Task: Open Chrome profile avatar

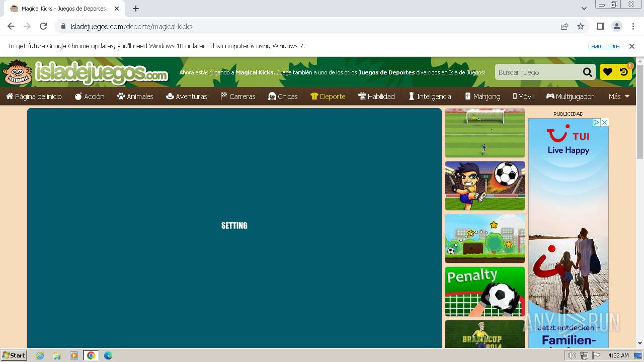Action: pyautogui.click(x=616, y=27)
